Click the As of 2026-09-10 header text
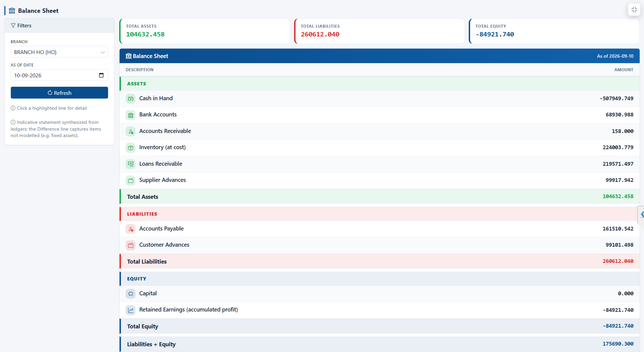 [x=615, y=56]
